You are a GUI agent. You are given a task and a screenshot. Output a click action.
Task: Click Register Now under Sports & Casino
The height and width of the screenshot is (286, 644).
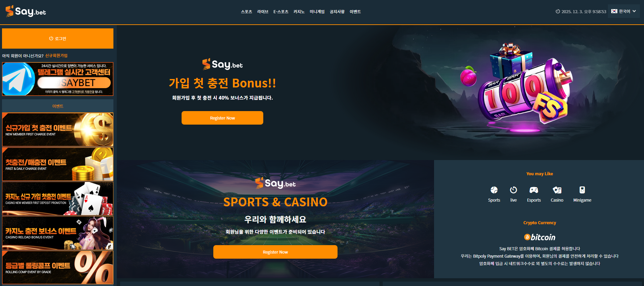click(x=275, y=252)
